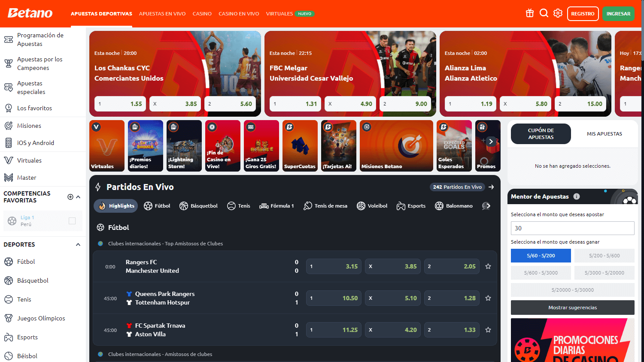Open 242 Partidos En Vivo link

click(457, 187)
